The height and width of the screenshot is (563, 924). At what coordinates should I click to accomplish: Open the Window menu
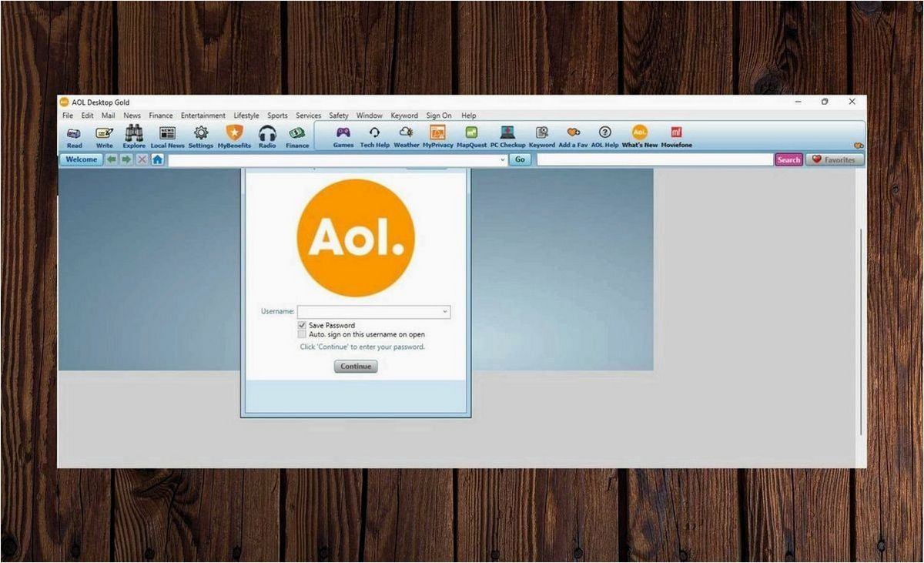click(370, 116)
